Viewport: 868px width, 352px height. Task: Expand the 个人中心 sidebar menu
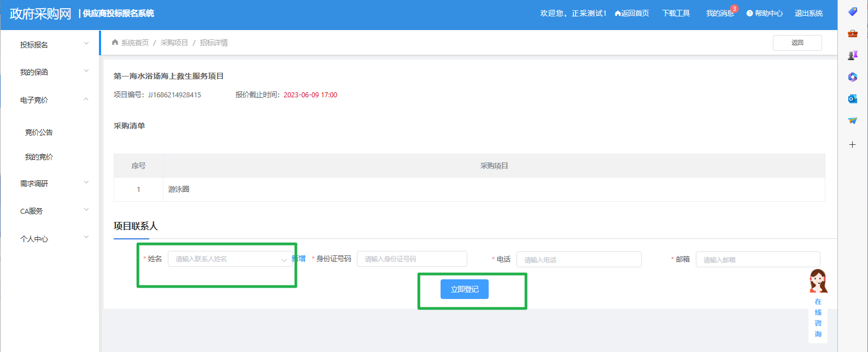(x=54, y=239)
